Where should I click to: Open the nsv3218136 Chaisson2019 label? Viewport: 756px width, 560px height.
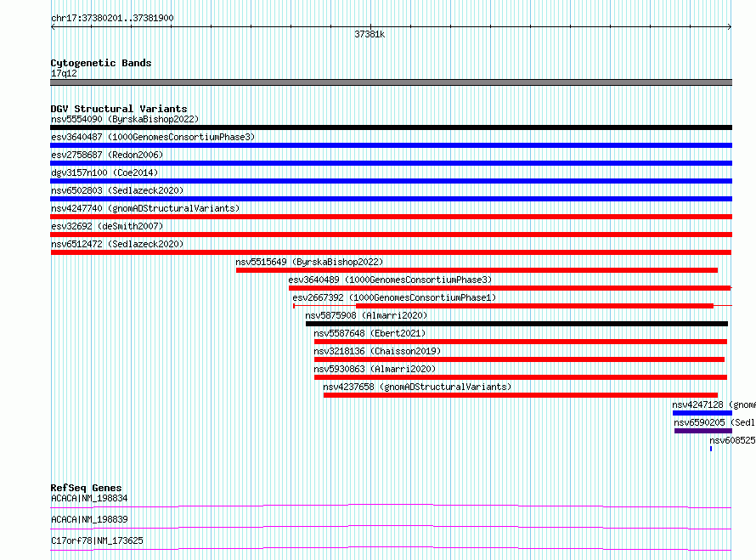pyautogui.click(x=377, y=351)
